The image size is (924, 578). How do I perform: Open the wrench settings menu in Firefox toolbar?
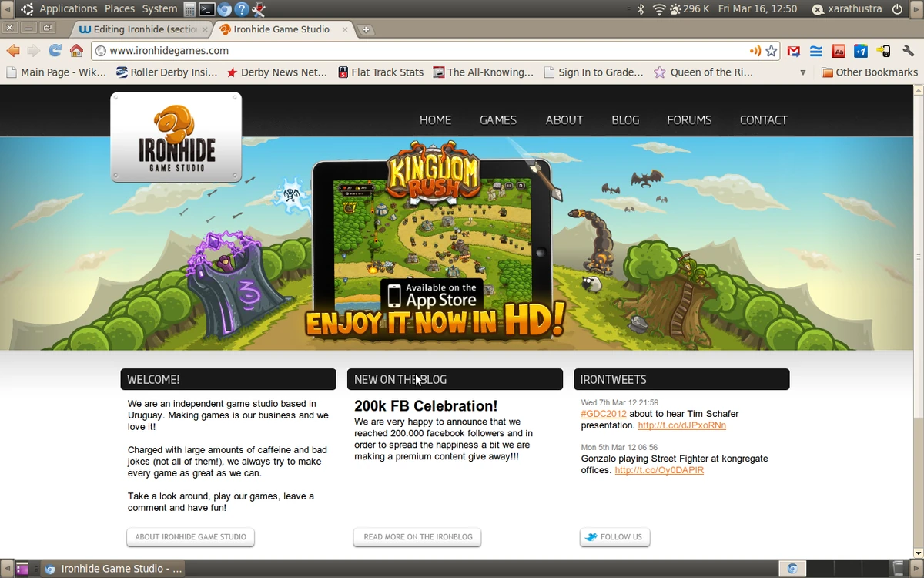(907, 51)
